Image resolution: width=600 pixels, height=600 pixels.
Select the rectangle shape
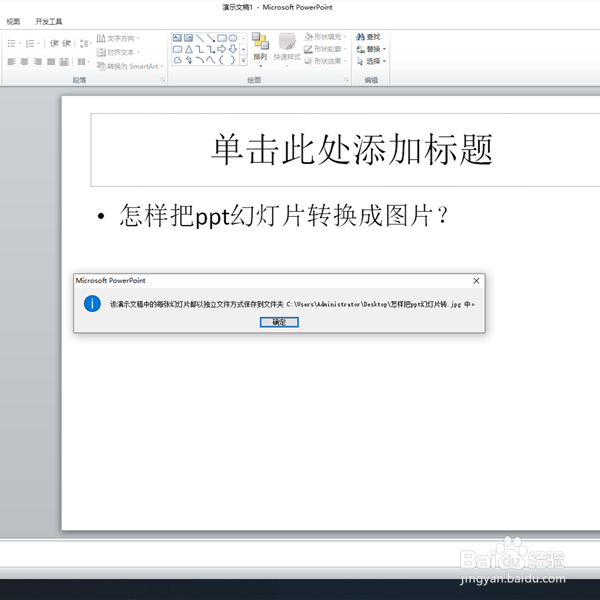(222, 38)
